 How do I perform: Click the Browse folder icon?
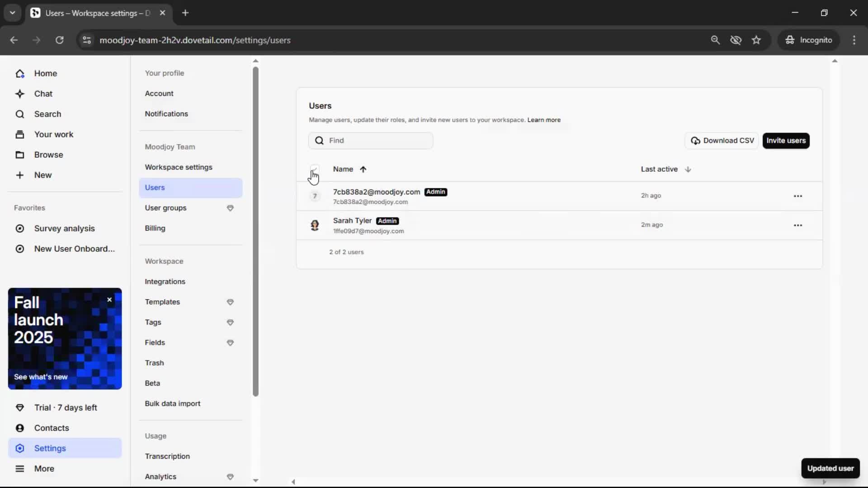click(x=20, y=155)
